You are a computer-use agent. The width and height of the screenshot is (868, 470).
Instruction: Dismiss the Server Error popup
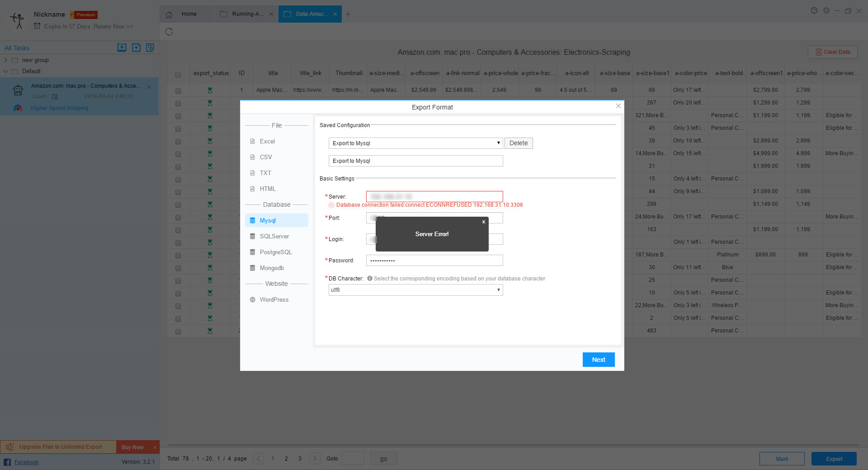tap(484, 222)
